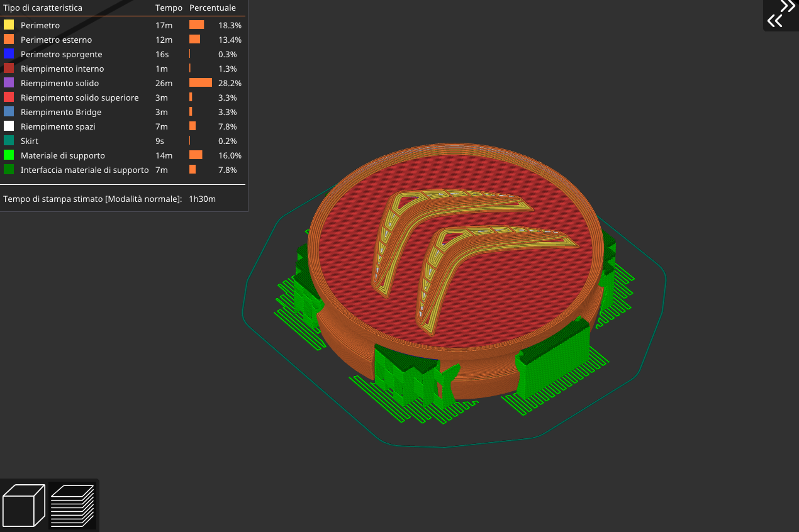Select the Interfaccia materiale di supporto label
The width and height of the screenshot is (799, 532).
[84, 170]
